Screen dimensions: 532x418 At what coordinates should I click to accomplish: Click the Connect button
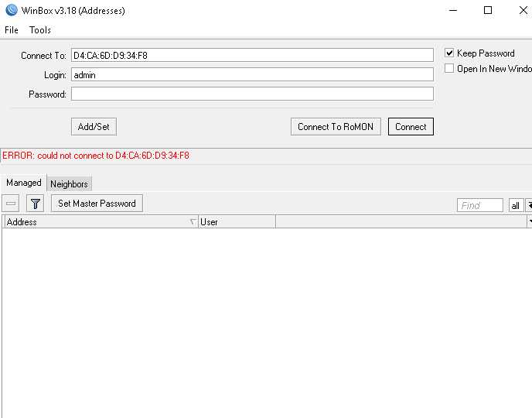(x=411, y=127)
